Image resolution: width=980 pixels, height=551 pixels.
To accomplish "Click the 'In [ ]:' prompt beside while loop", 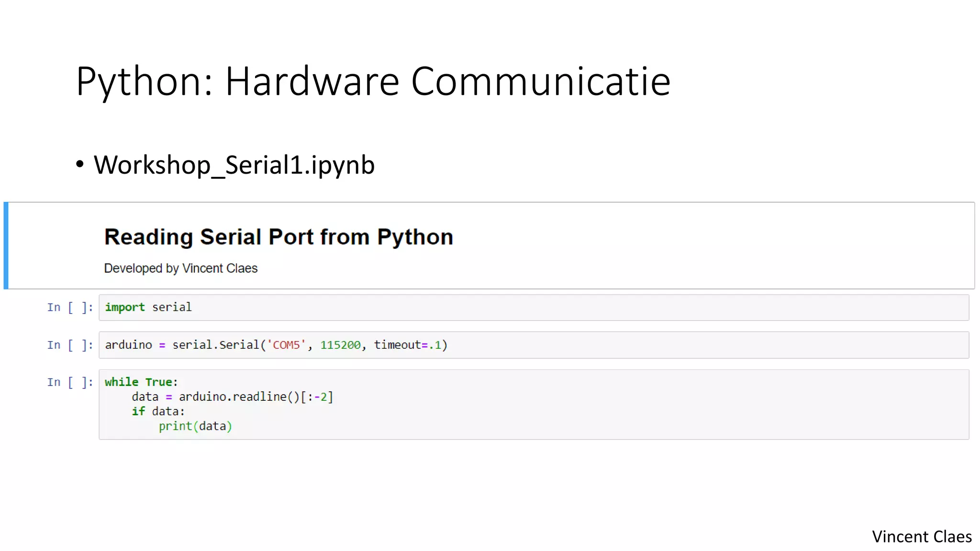I will coord(70,382).
